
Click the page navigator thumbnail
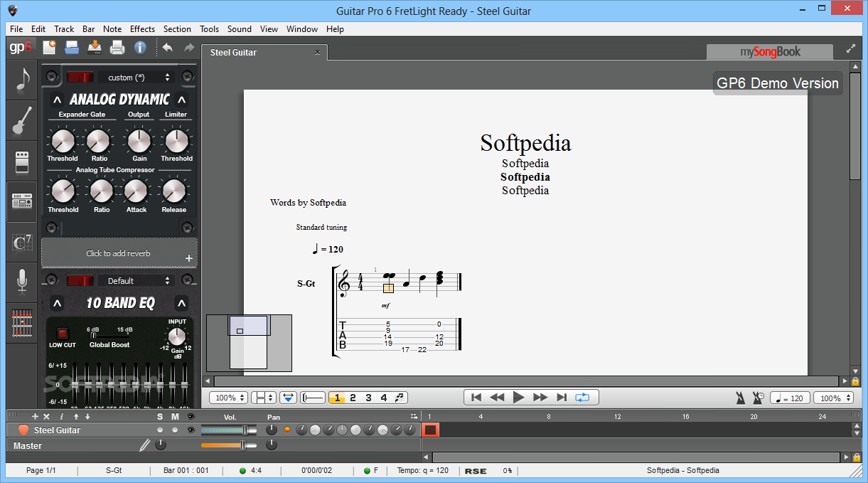(249, 343)
